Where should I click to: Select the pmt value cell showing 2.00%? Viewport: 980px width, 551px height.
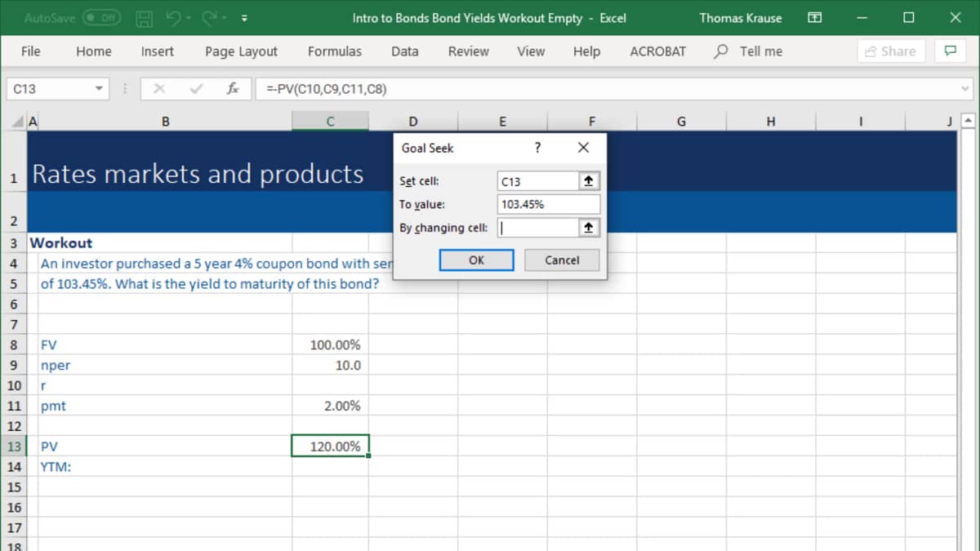[x=330, y=406]
